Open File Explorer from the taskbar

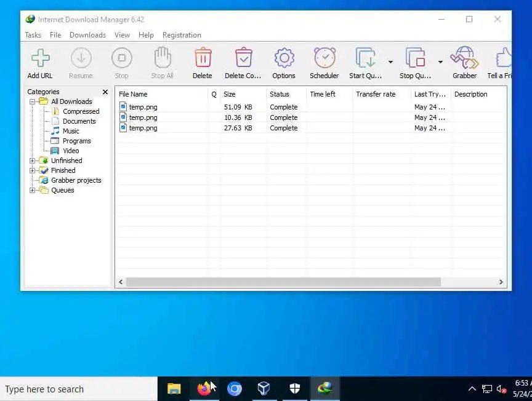pos(174,389)
